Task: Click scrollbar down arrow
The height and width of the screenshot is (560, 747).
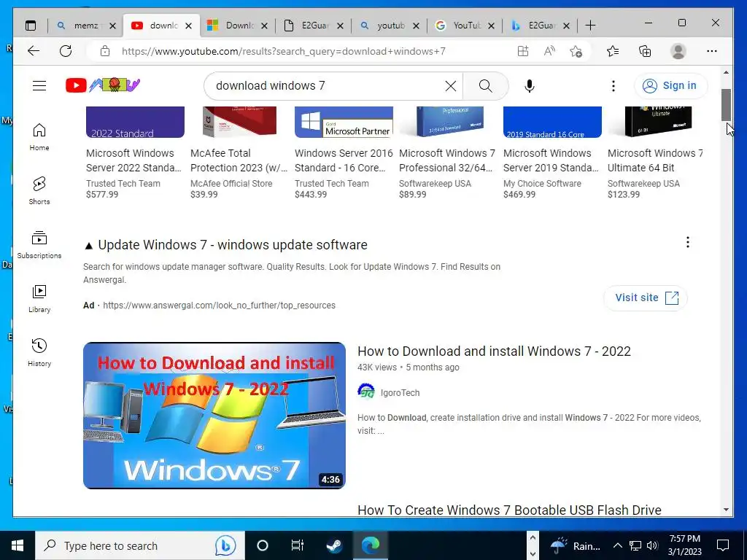Action: [x=726, y=510]
